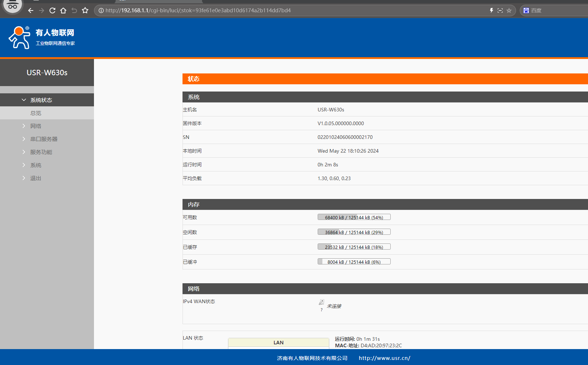The image size is (588, 365).
Task: Open the 总览 overview page
Action: (36, 113)
